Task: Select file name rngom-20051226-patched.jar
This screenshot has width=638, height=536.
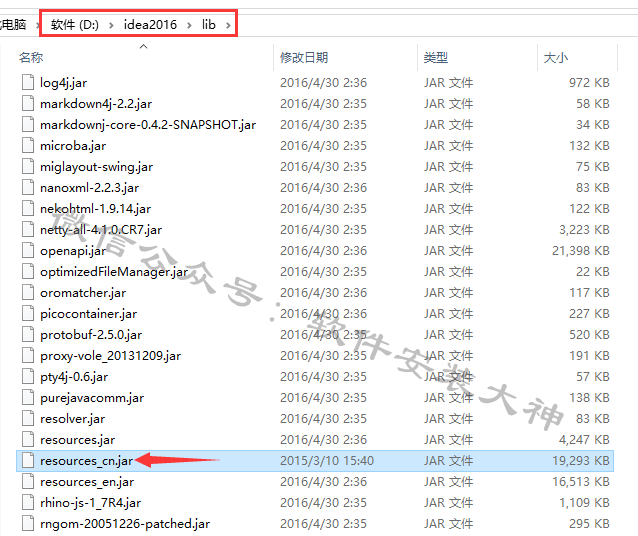Action: [125, 523]
